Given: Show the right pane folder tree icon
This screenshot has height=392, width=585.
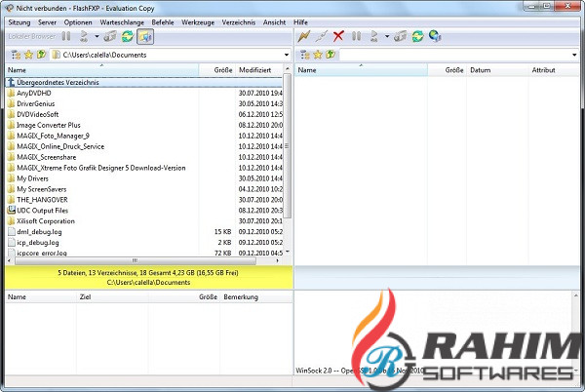Looking at the screenshot, I should (305, 55).
